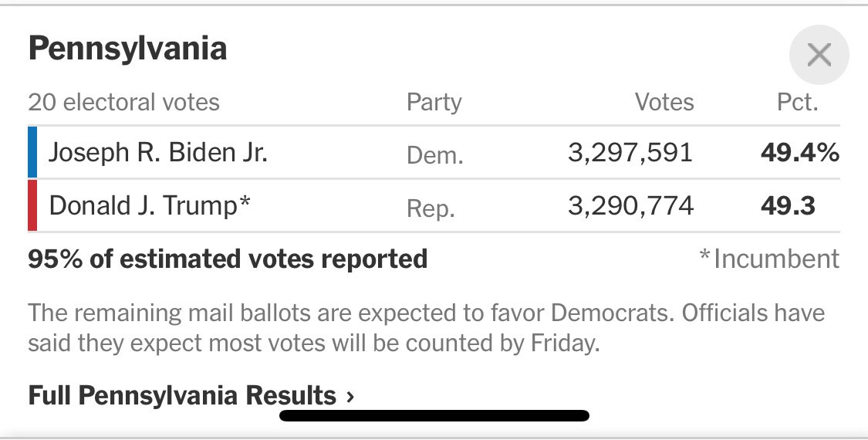Click the Pennsylvania heading

point(128,49)
